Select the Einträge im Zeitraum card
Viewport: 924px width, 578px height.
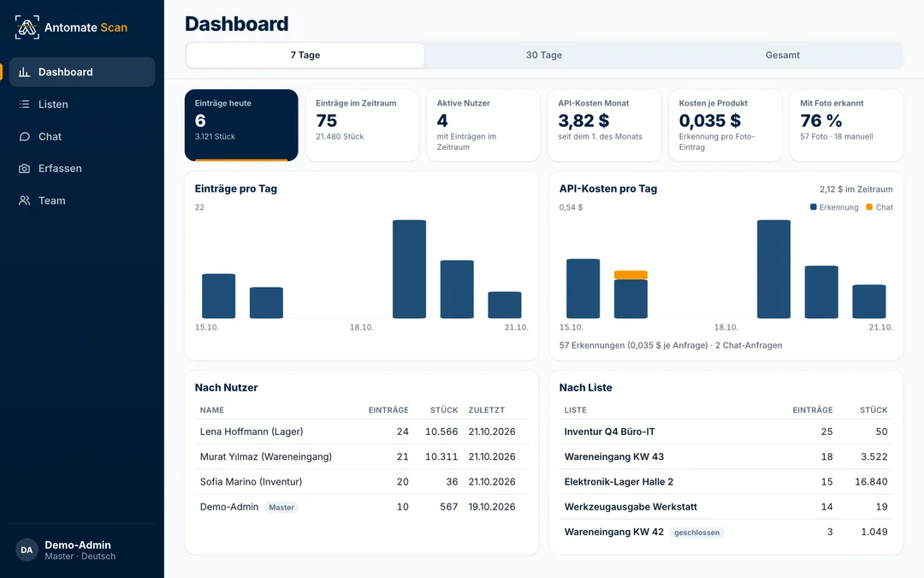coord(363,125)
